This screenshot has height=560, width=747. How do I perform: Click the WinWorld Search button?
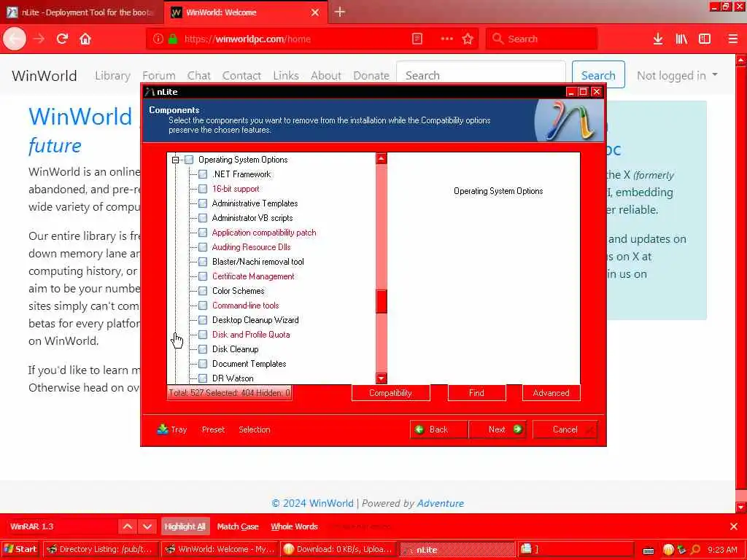coord(598,75)
